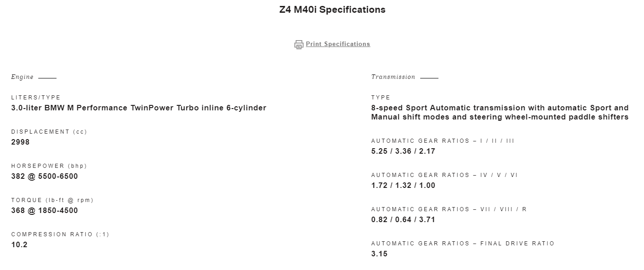Screen dimensions: 644x270
Task: Click the 3.0-liter TwinPower Turbo engine text
Action: click(139, 108)
